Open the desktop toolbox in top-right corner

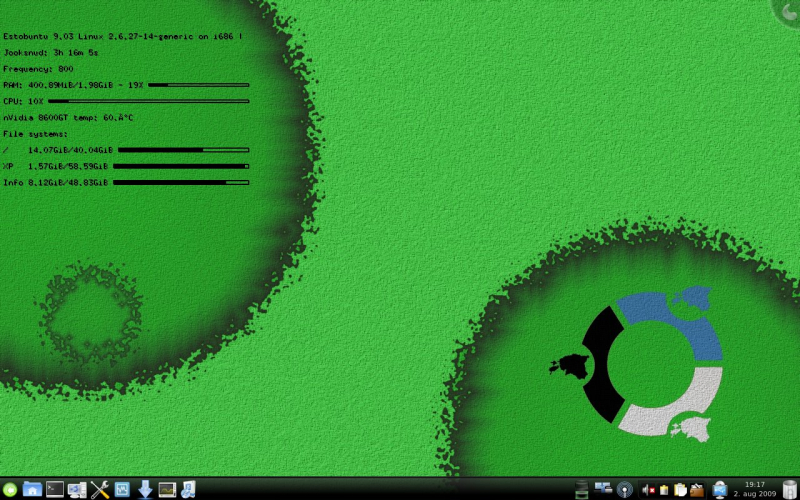(x=789, y=11)
